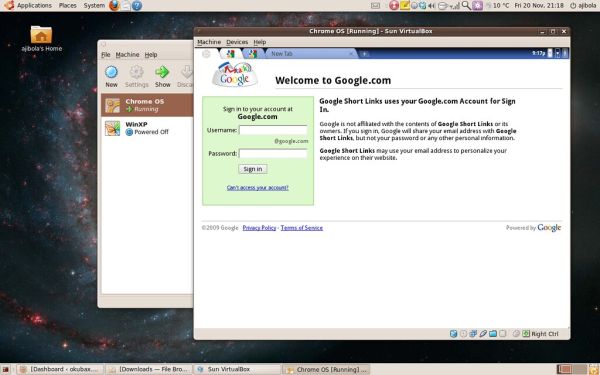Click the network signal bars icon
The height and width of the screenshot is (375, 600).
point(455,6)
